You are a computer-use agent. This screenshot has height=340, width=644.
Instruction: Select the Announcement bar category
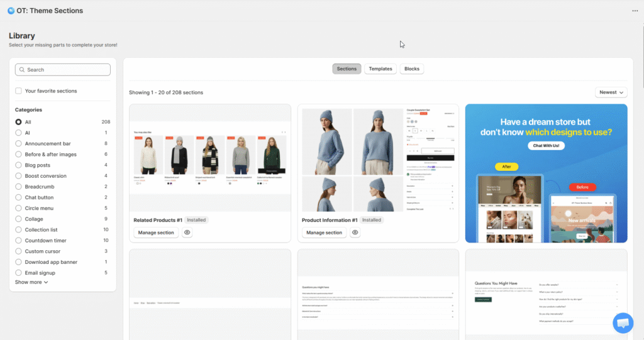pos(18,143)
